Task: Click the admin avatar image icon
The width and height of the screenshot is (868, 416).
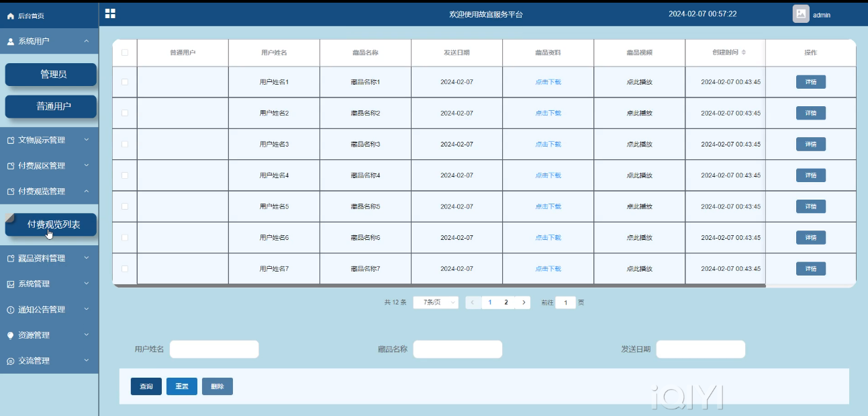Action: coord(801,14)
